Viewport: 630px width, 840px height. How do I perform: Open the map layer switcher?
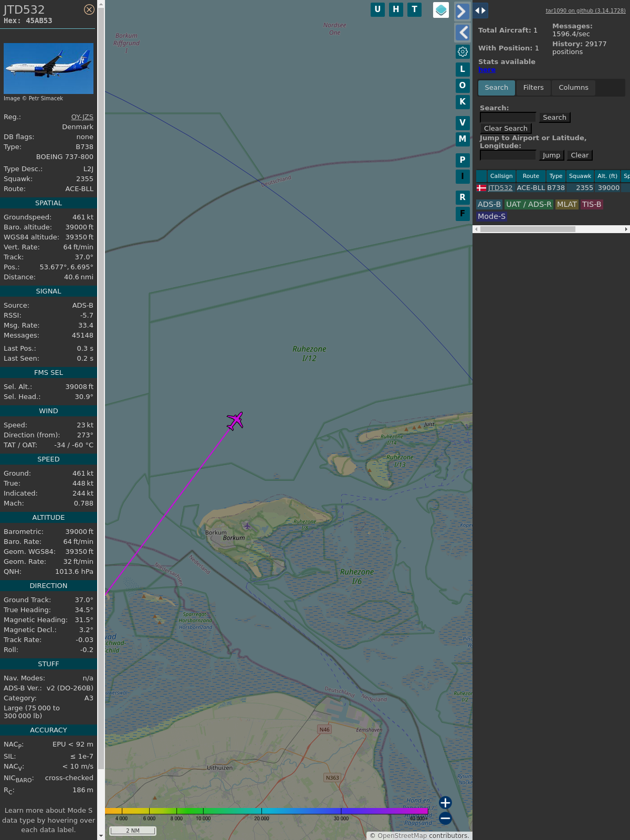pos(441,10)
